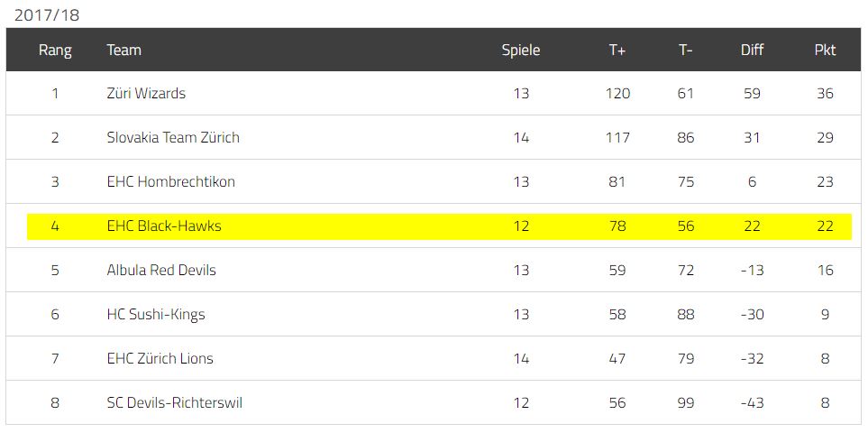Click EHC Zürich Lions team name
The width and height of the screenshot is (868, 433).
pos(160,359)
